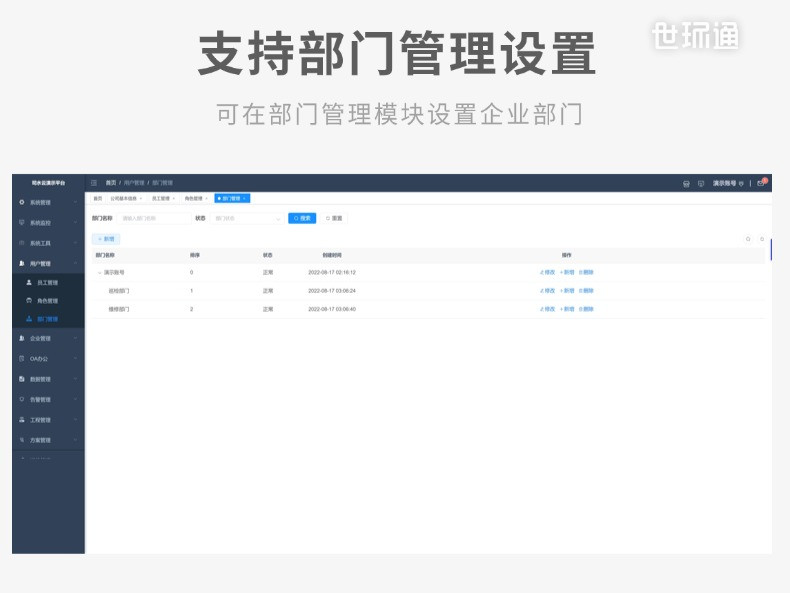The image size is (790, 593).
Task: Click the shop icon in the top header
Action: click(x=686, y=184)
